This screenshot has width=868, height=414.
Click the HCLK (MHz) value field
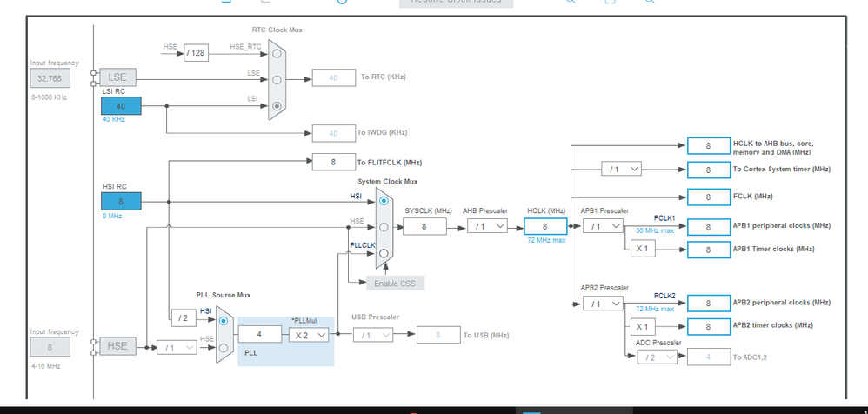click(545, 226)
